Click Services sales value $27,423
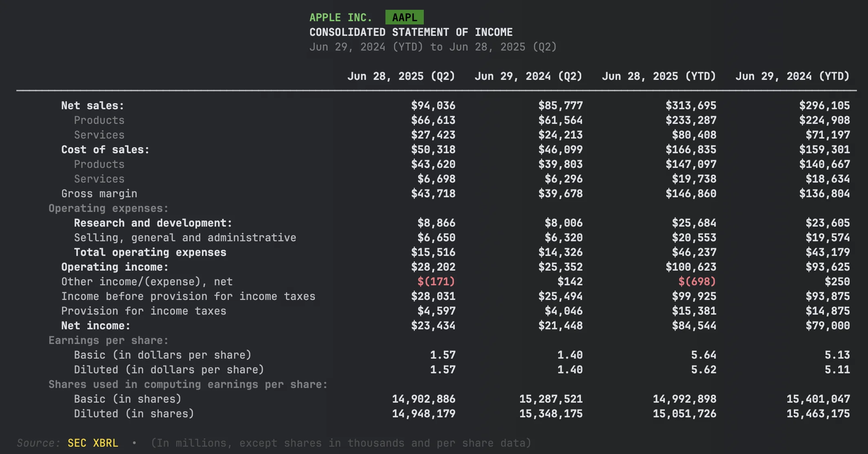 [x=433, y=135]
